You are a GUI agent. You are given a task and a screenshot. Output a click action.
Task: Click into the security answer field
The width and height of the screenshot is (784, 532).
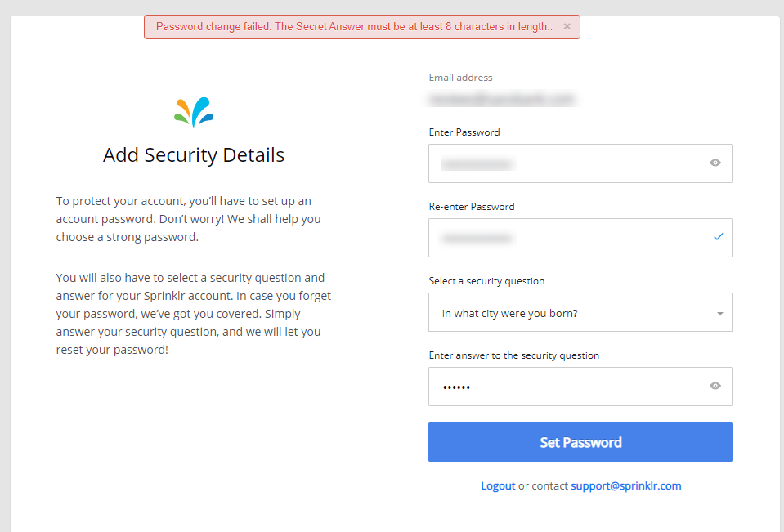pyautogui.click(x=580, y=387)
